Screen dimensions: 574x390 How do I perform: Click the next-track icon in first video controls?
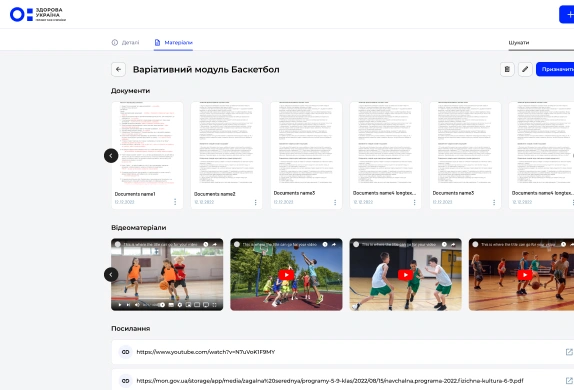128,305
